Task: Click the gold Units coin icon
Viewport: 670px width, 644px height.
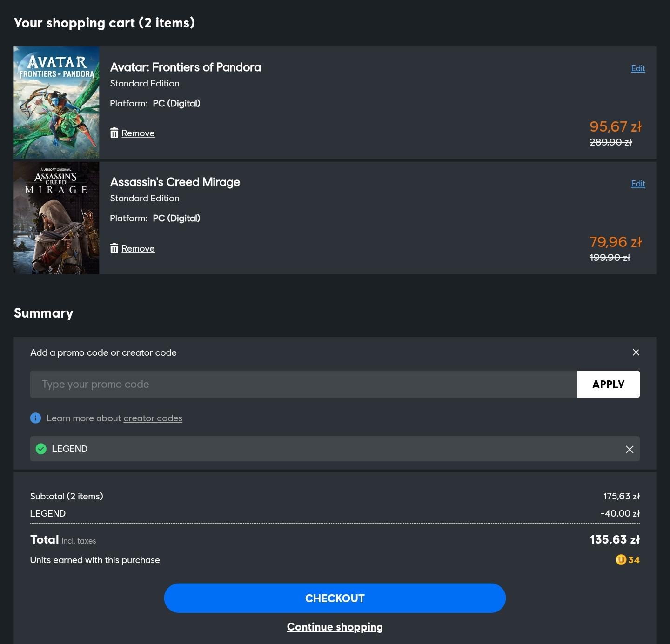Action: (620, 560)
